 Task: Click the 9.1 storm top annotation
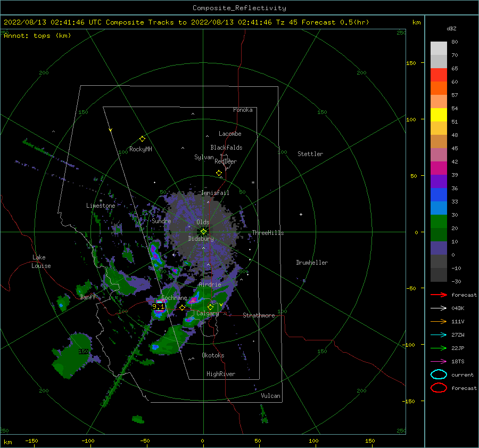pyautogui.click(x=158, y=306)
